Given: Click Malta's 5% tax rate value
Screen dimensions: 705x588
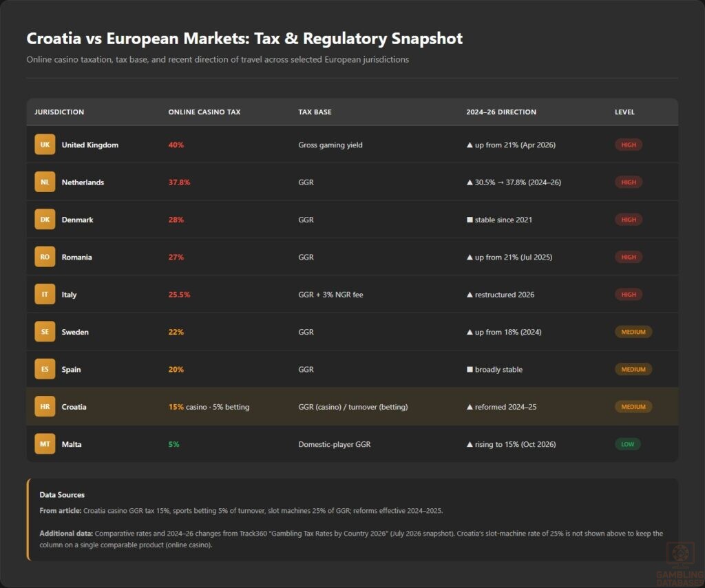Looking at the screenshot, I should [173, 444].
